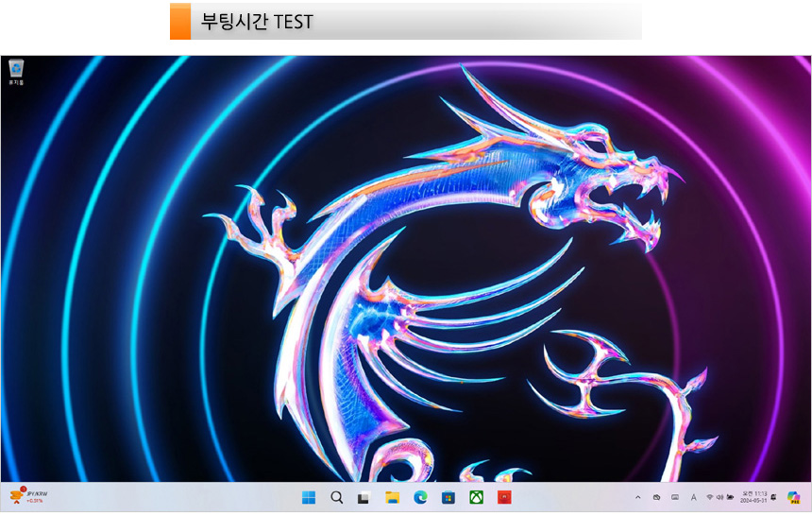The height and width of the screenshot is (516, 812).
Task: Open the OneDrive cloud tray icon
Action: click(656, 497)
